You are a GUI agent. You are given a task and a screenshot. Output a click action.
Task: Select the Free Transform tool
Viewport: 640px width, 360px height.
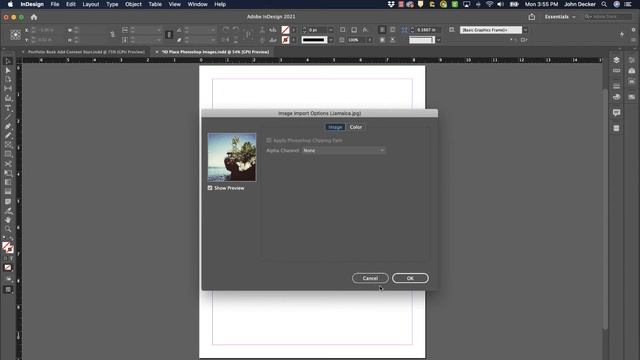[x=8, y=173]
